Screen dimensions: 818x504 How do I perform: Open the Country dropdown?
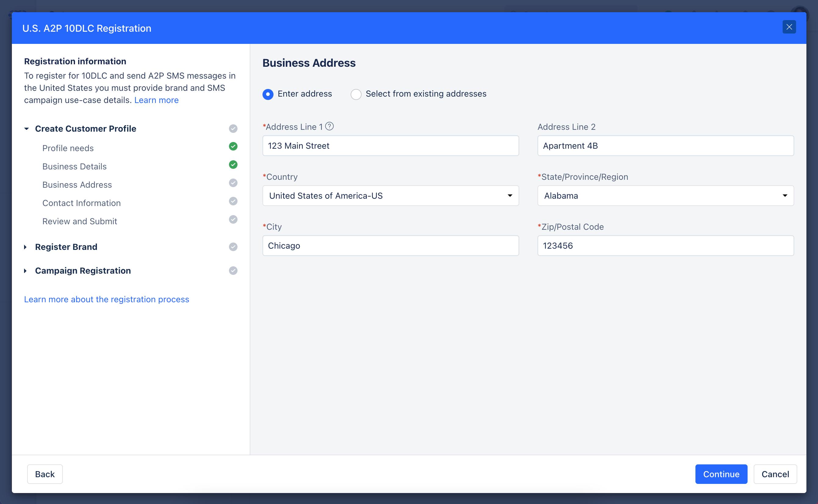click(390, 196)
